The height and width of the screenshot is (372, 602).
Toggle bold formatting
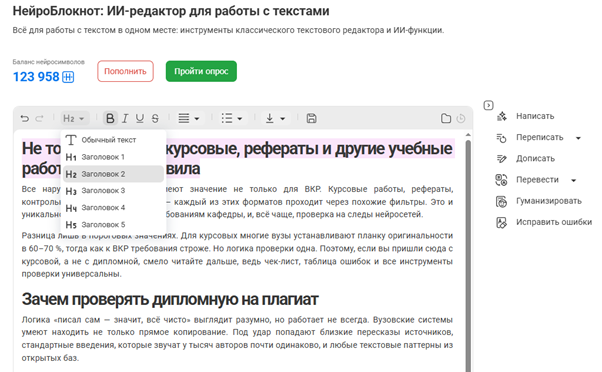pos(110,118)
